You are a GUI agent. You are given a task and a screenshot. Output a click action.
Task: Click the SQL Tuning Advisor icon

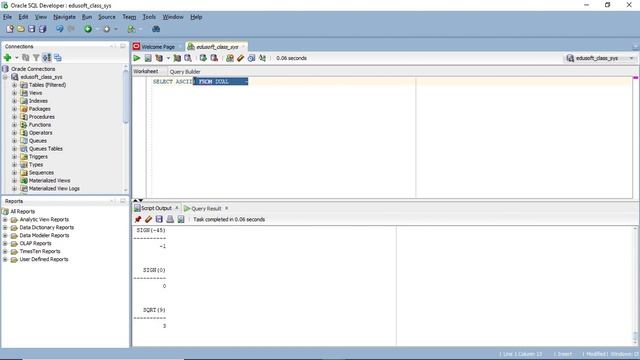(188, 58)
